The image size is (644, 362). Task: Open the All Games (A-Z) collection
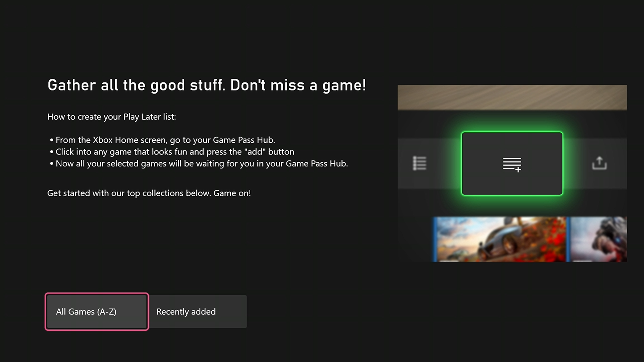point(97,311)
